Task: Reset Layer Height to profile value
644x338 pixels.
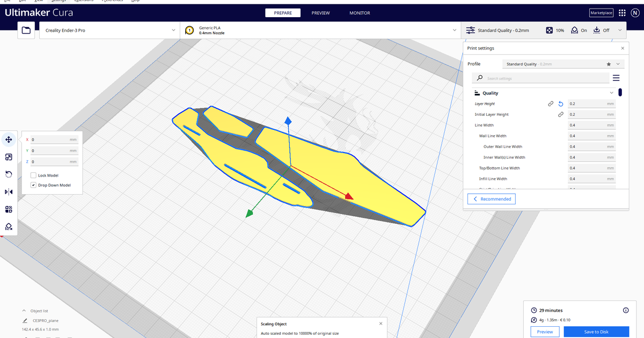Action: click(561, 104)
